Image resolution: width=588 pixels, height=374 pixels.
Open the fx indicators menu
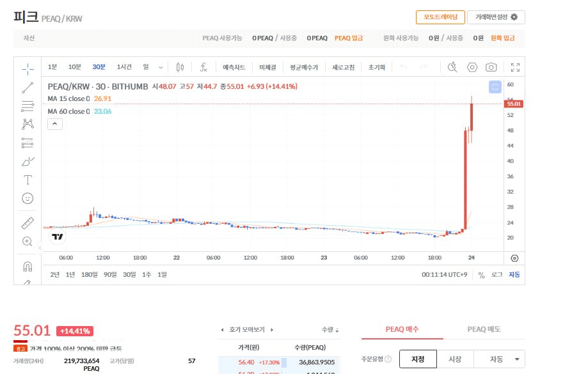point(203,67)
